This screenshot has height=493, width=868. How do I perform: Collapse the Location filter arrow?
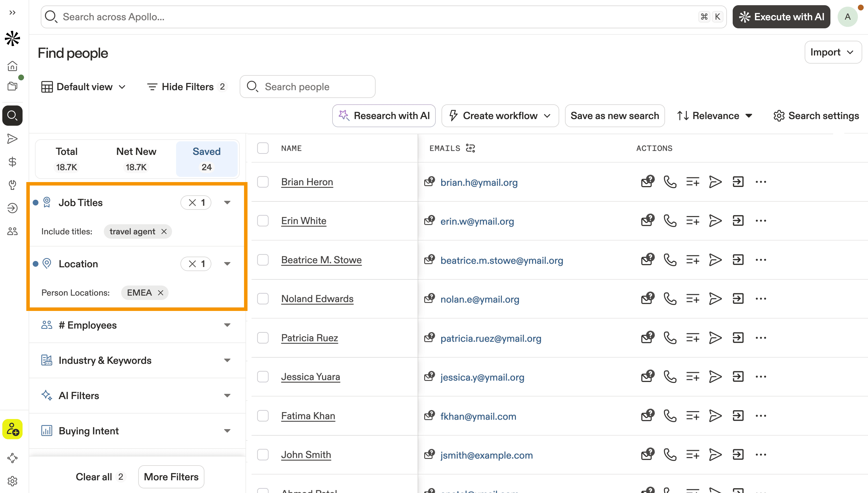pos(227,264)
